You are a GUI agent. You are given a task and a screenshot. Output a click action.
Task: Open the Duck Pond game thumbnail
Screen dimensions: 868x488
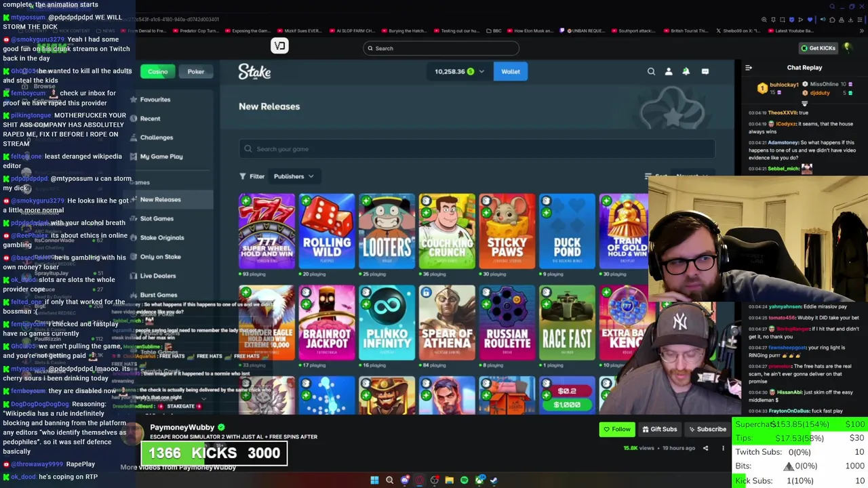coord(567,231)
